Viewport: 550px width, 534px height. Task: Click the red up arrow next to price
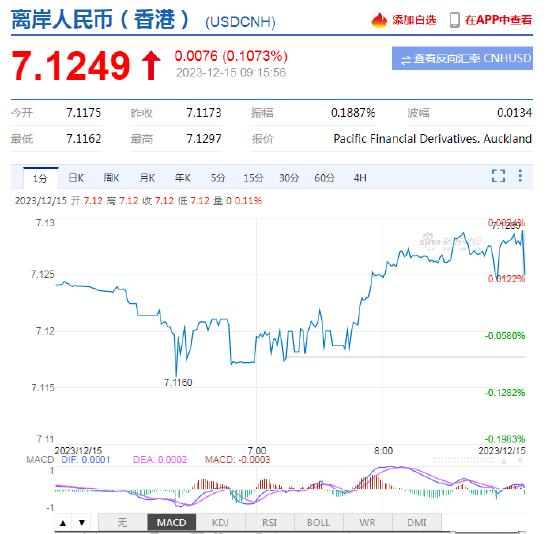(x=151, y=66)
